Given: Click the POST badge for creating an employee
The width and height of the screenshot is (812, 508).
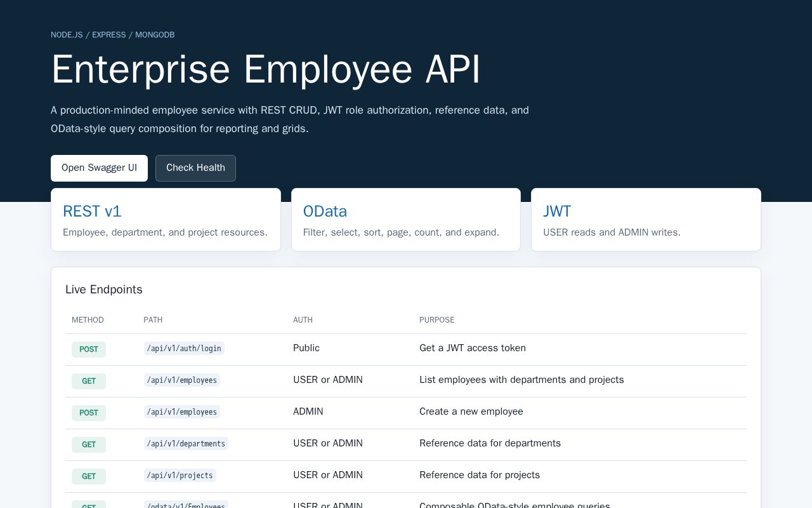Looking at the screenshot, I should [x=89, y=413].
